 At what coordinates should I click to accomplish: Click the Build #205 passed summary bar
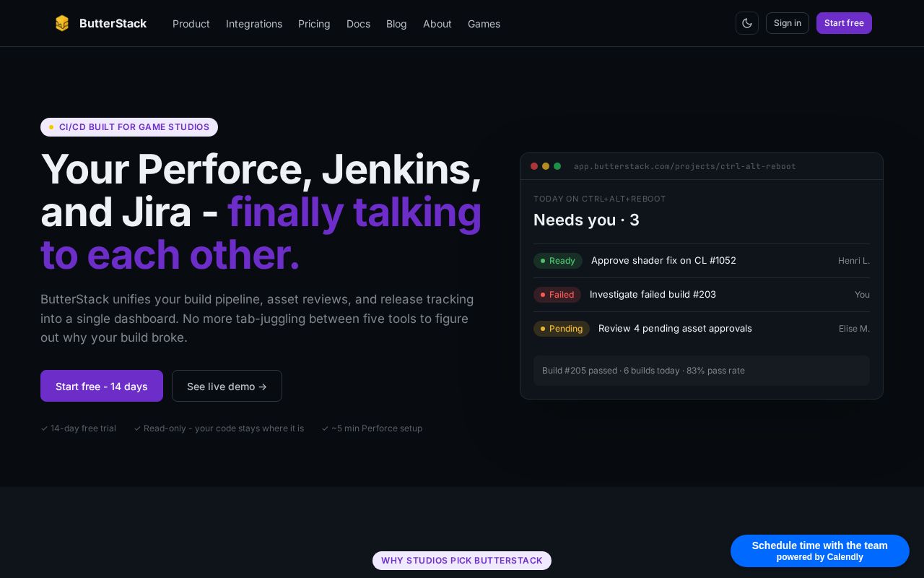[702, 371]
